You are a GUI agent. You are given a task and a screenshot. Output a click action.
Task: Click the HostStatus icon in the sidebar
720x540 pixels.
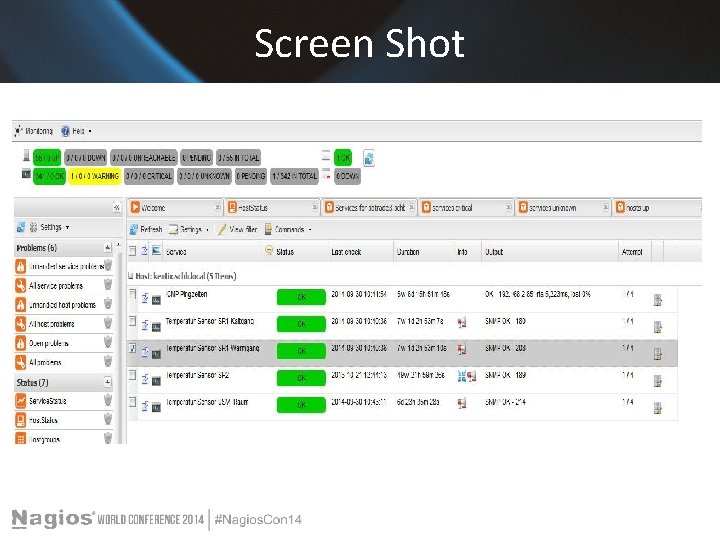coord(20,420)
